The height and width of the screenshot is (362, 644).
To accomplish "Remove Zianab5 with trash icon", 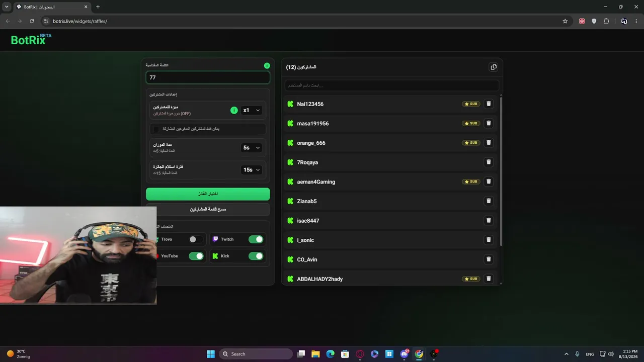I will (x=488, y=201).
